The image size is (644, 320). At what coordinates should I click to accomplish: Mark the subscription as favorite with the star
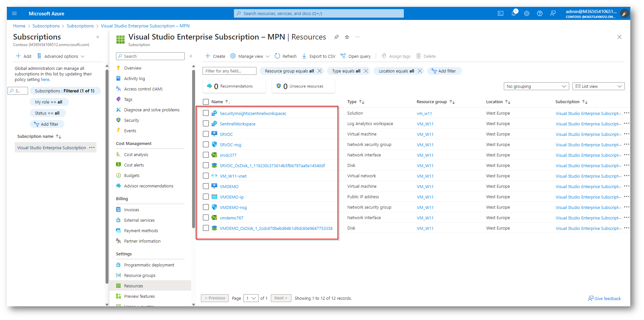(x=347, y=37)
